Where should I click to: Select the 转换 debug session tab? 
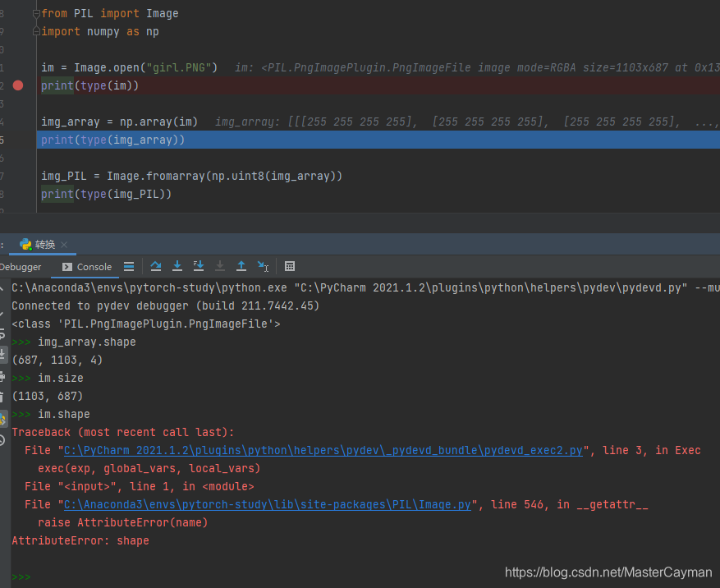coord(44,245)
